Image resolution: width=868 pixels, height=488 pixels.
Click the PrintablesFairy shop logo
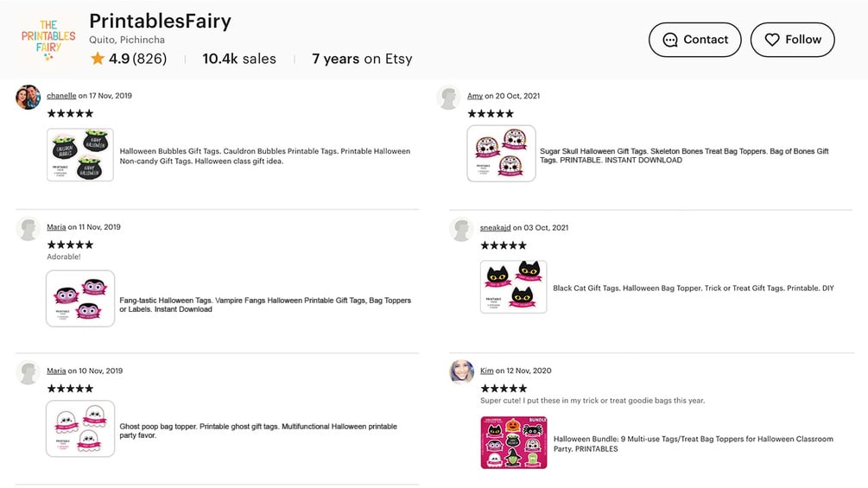[48, 39]
